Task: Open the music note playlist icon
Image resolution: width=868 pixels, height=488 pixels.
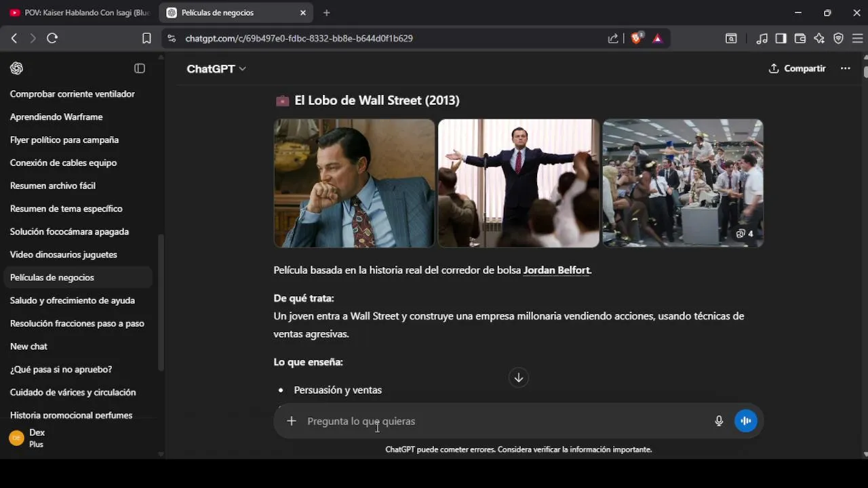Action: coord(762,39)
